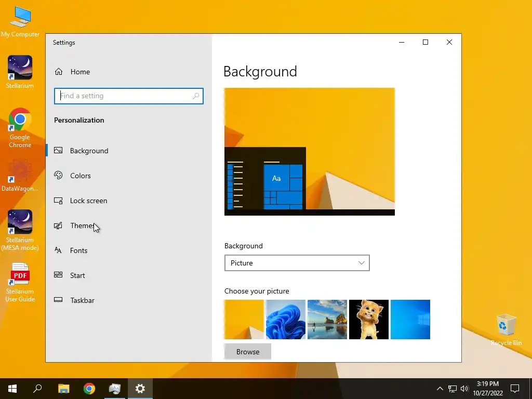
Task: Open taskbar search magnifier
Action: pyautogui.click(x=37, y=389)
